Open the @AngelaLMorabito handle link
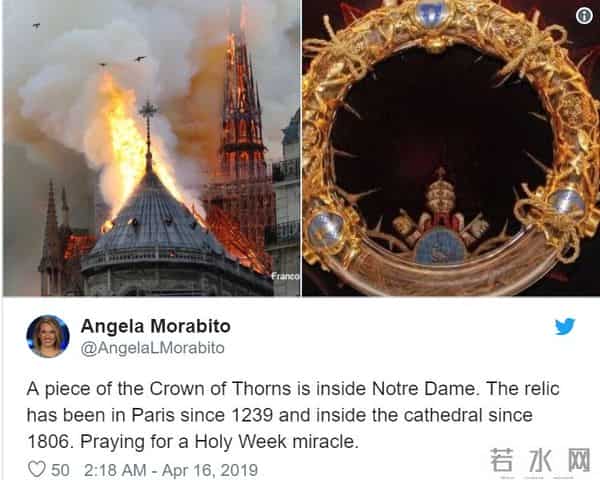 click(153, 348)
